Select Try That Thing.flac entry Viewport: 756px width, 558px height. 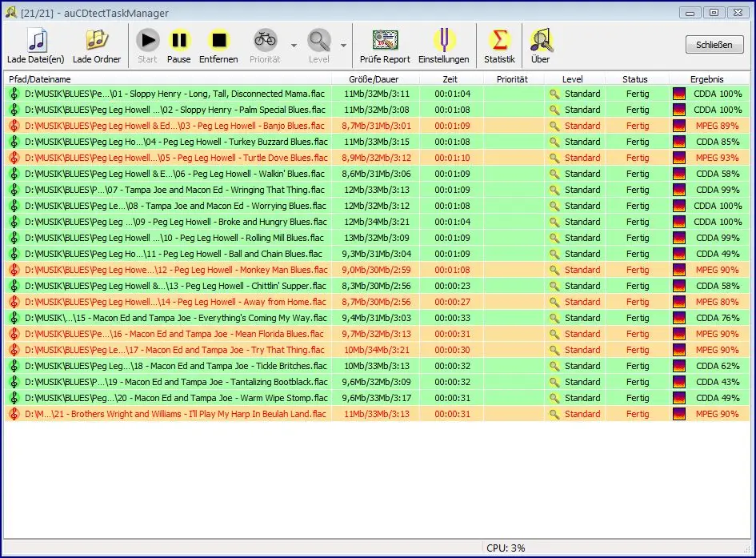click(377, 350)
